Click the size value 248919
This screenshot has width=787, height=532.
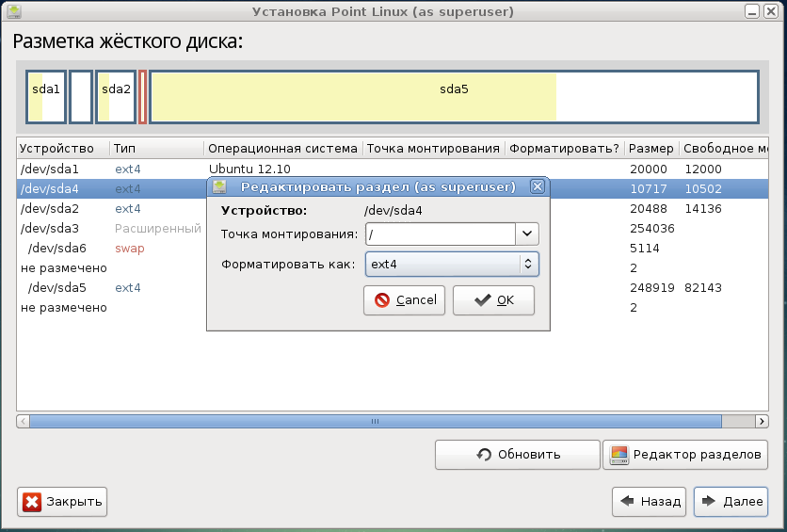coord(651,288)
